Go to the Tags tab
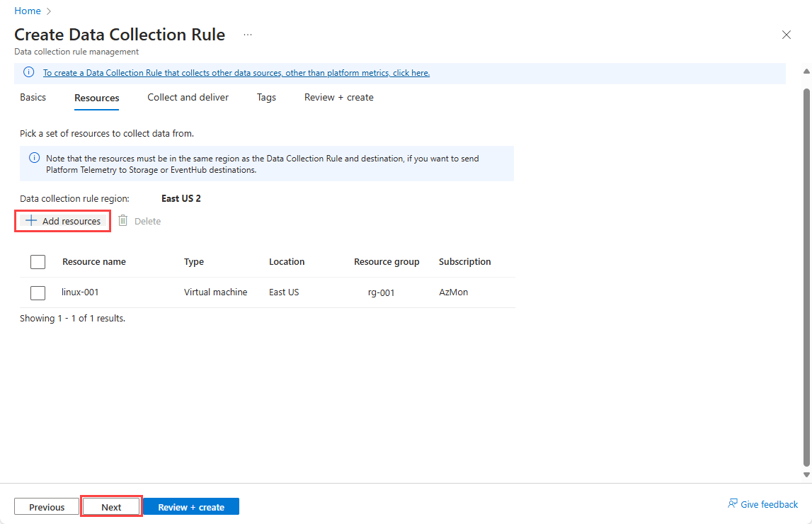This screenshot has width=812, height=524. (266, 98)
